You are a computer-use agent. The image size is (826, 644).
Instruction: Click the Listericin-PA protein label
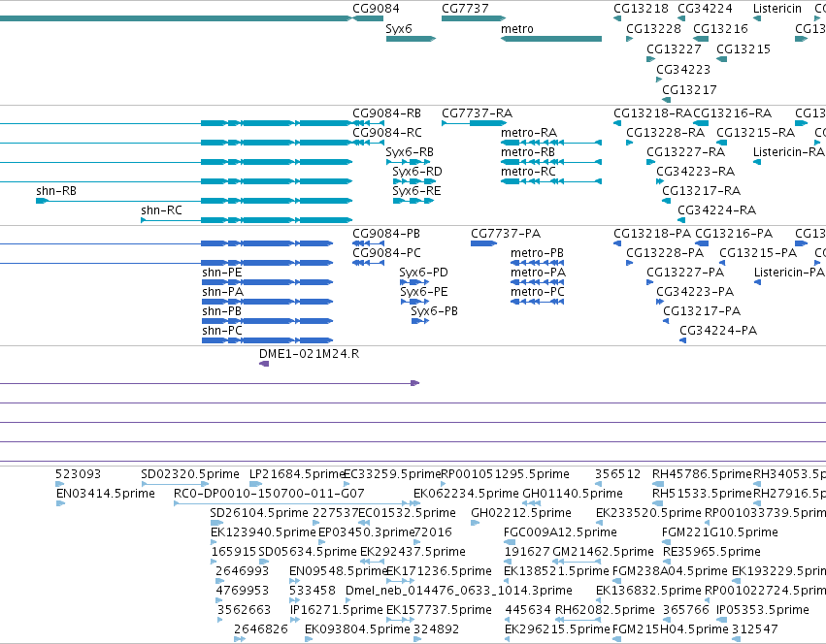pos(788,273)
